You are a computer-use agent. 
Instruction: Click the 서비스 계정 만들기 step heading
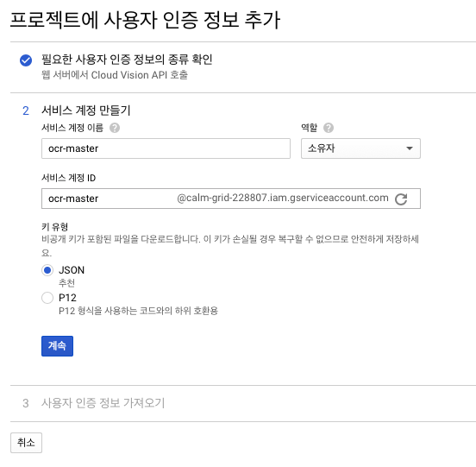pyautogui.click(x=86, y=110)
